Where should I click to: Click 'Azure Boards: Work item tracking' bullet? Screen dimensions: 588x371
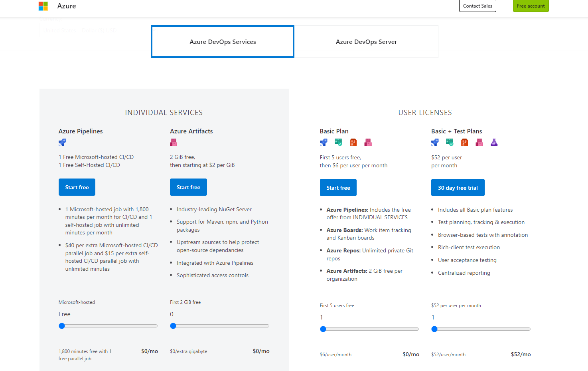pos(369,234)
